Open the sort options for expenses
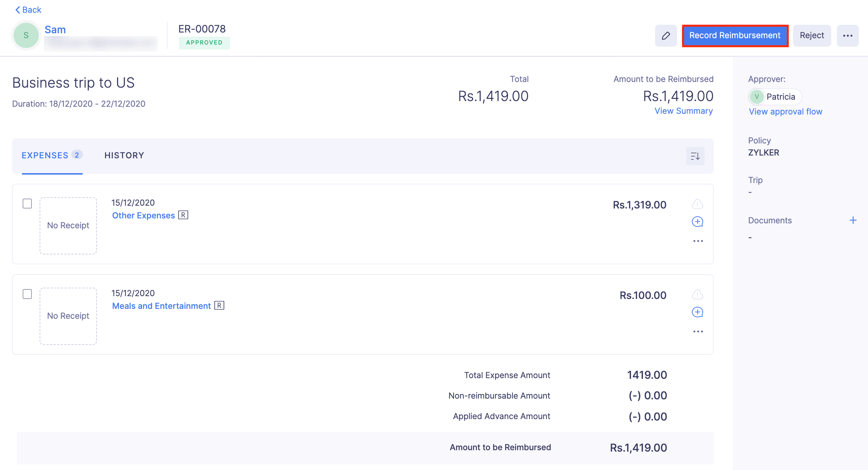868x470 pixels. click(x=695, y=156)
